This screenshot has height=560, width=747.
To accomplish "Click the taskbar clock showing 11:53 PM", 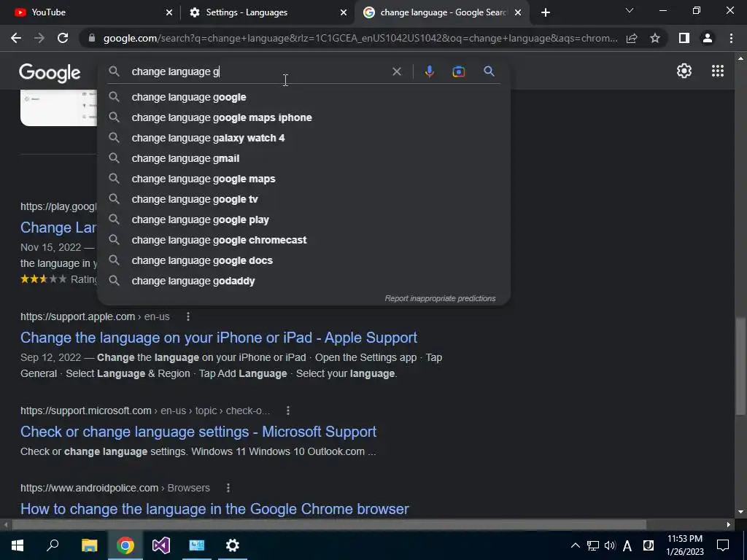I will (x=684, y=545).
